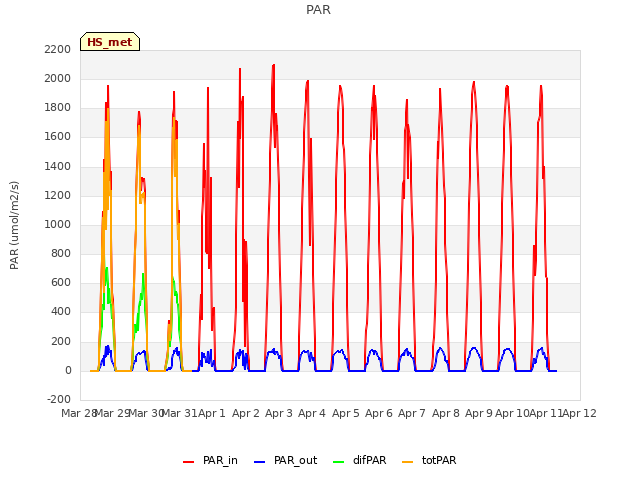The height and width of the screenshot is (480, 640).
Task: Click the 2000 y-axis tick label
Action: coord(58,78)
